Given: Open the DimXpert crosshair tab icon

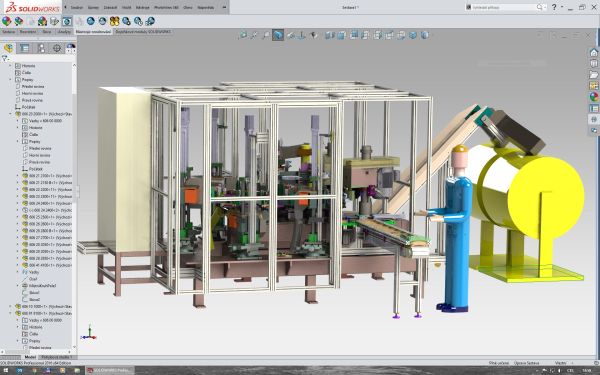Looking at the screenshot, I should pyautogui.click(x=57, y=48).
